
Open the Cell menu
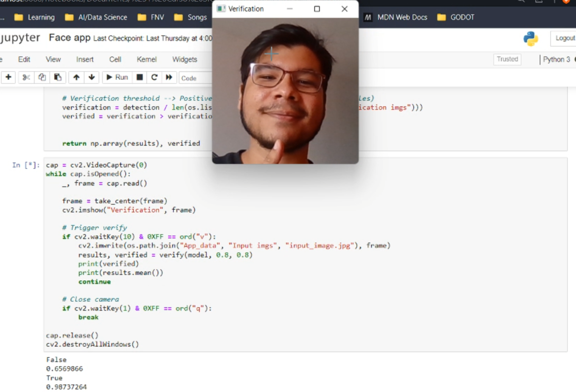[x=115, y=59]
